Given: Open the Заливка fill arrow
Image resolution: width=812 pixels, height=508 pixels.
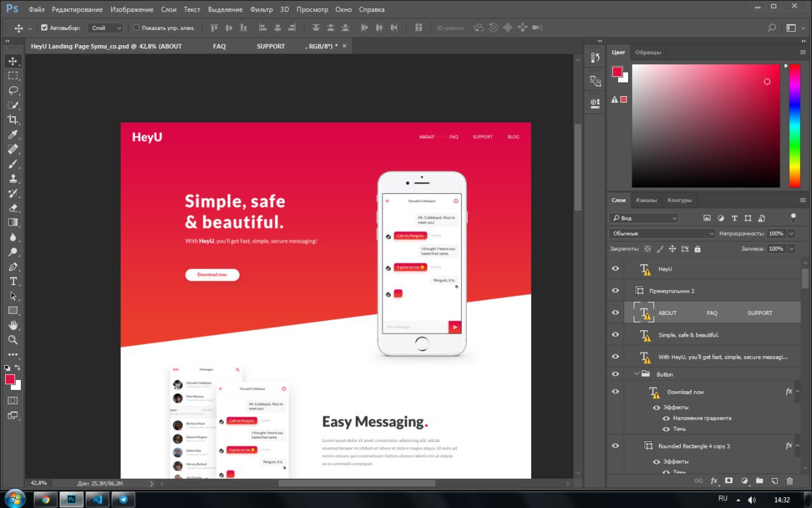Looking at the screenshot, I should pyautogui.click(x=791, y=249).
